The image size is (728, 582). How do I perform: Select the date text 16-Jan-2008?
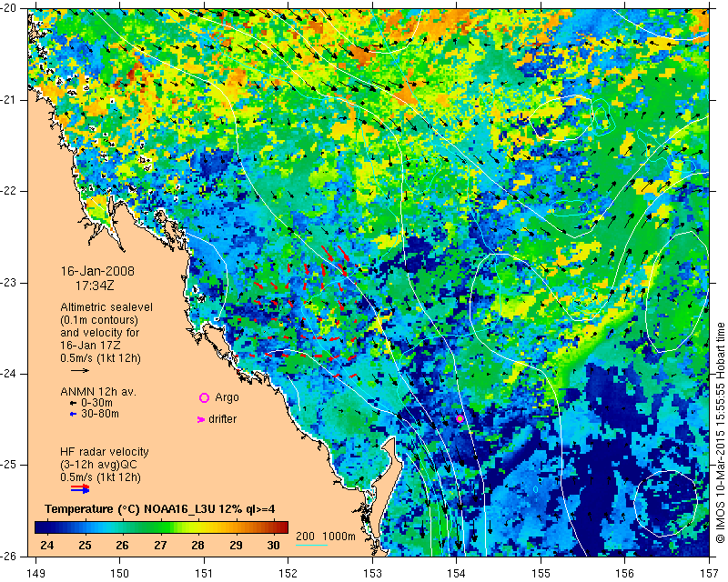[x=97, y=271]
